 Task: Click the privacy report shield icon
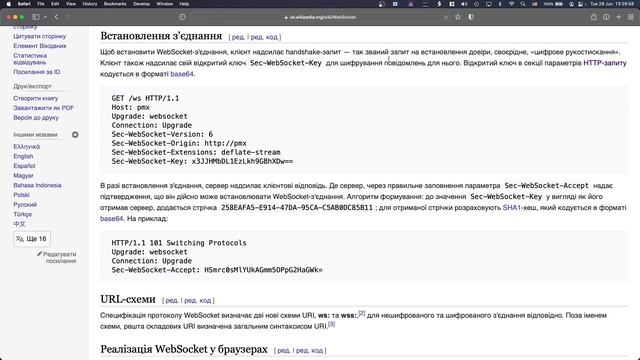point(182,17)
